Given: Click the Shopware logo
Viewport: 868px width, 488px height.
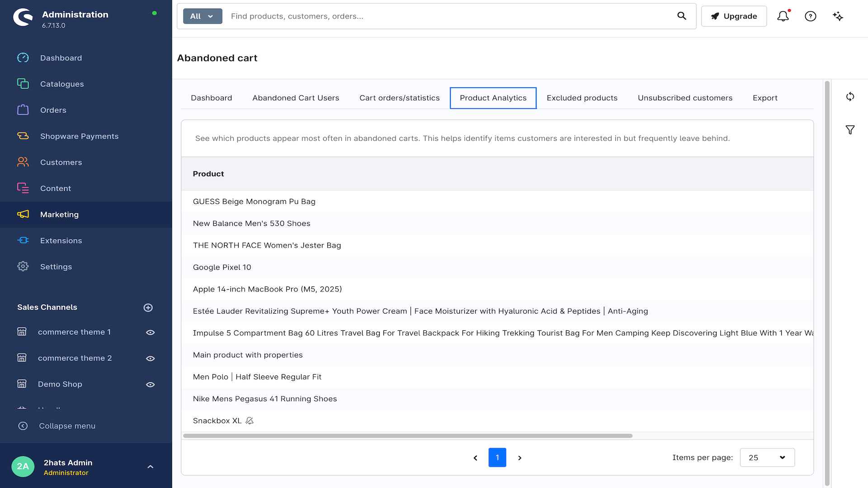Looking at the screenshot, I should pos(23,18).
